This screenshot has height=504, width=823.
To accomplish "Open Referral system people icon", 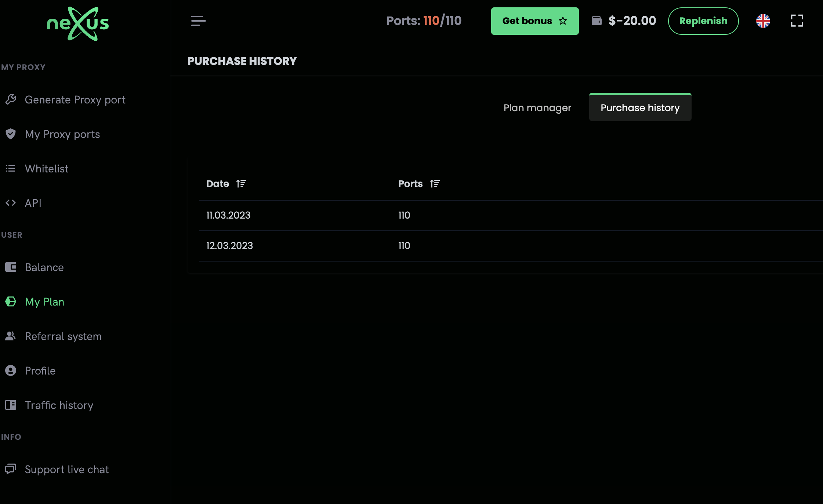I will [11, 336].
